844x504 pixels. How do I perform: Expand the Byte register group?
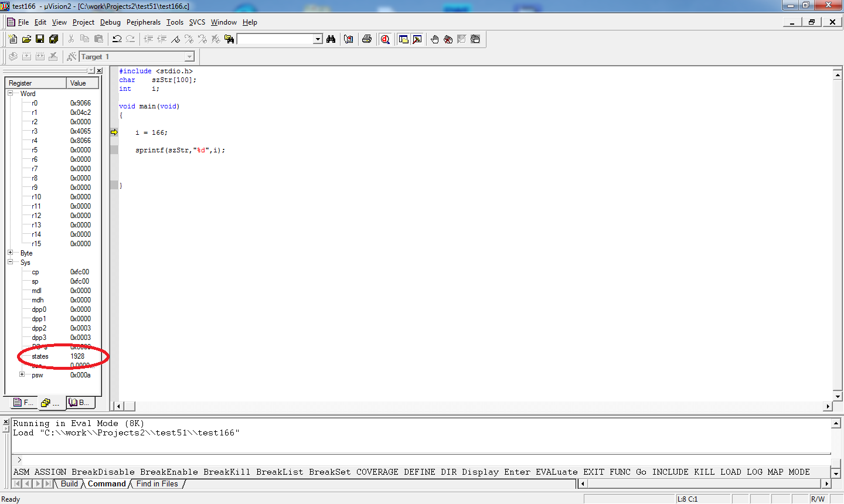(10, 253)
